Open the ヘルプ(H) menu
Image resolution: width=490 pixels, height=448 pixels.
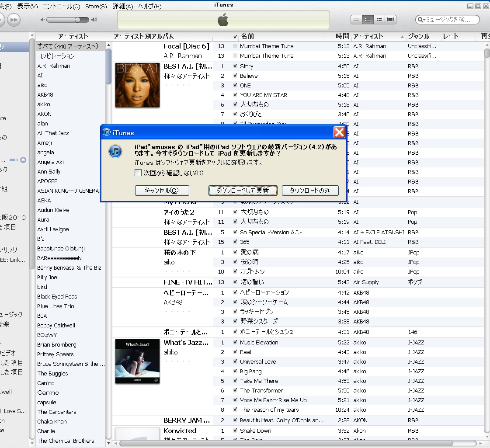tap(149, 6)
